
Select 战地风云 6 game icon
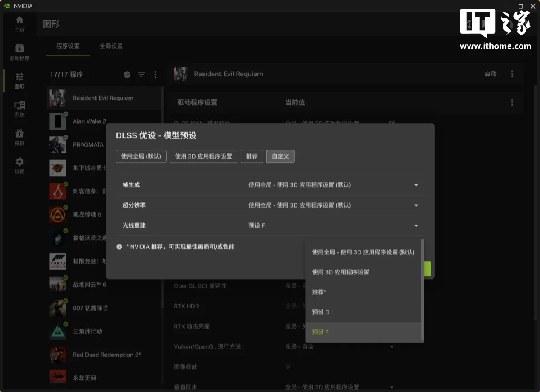coord(58,284)
